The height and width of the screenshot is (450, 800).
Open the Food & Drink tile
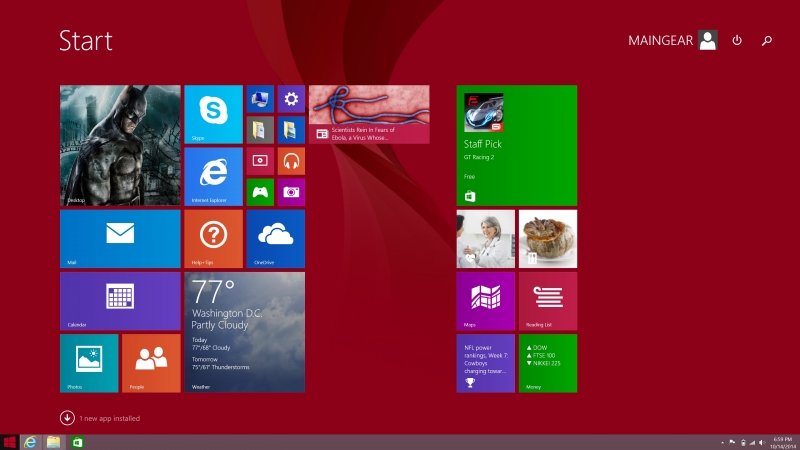548,239
